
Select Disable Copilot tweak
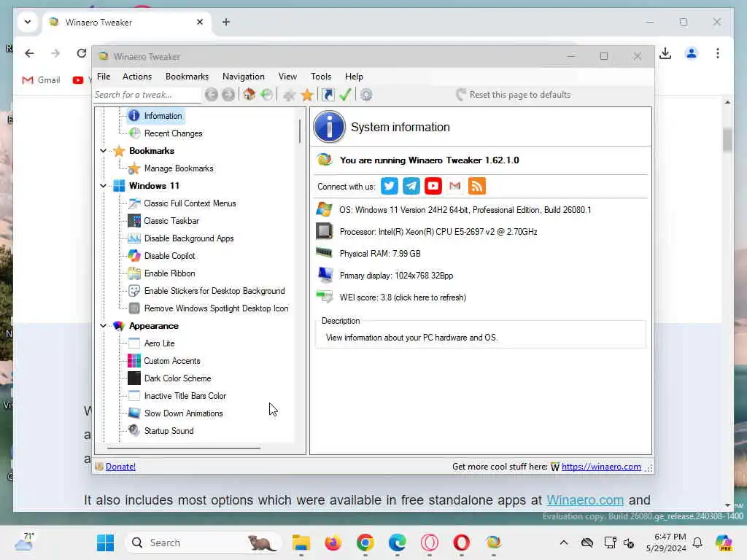169,256
